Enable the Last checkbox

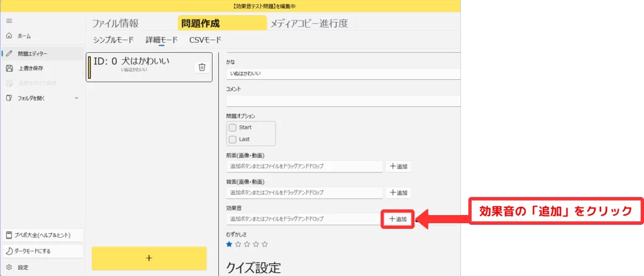coord(233,139)
